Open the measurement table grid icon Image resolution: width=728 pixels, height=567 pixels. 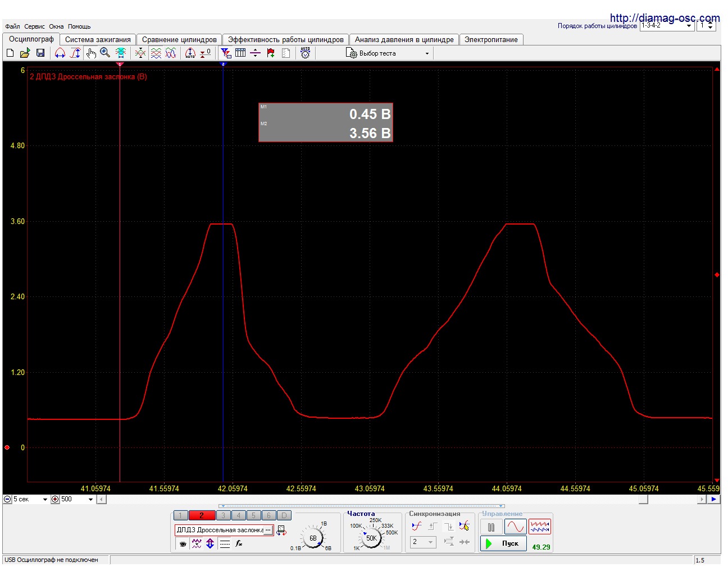[x=240, y=53]
